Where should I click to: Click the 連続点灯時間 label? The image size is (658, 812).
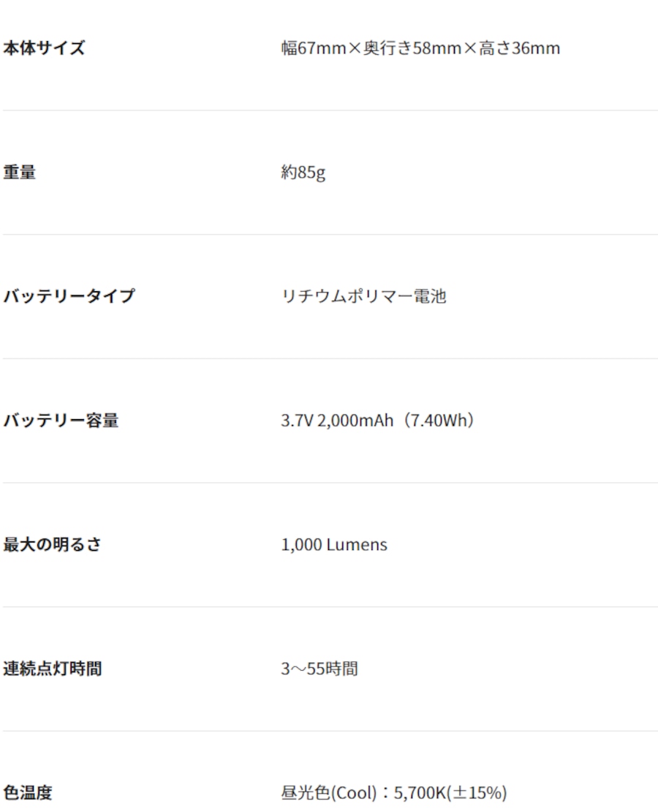coord(52,669)
